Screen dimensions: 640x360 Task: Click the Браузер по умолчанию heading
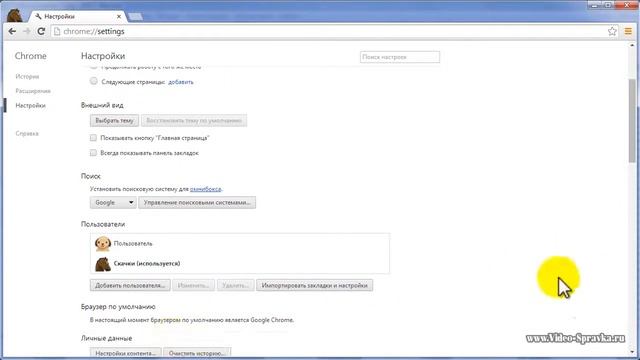click(118, 307)
